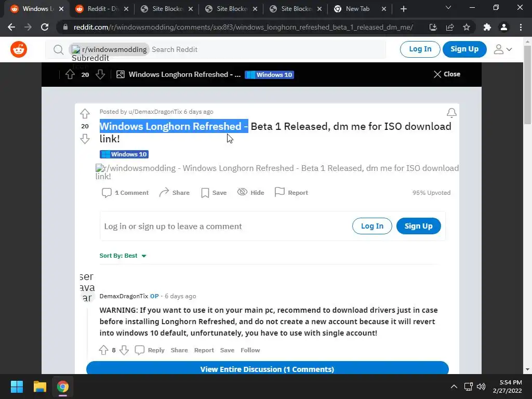Hide the post using Hide
Viewport: 532px width, 399px height.
(251, 193)
